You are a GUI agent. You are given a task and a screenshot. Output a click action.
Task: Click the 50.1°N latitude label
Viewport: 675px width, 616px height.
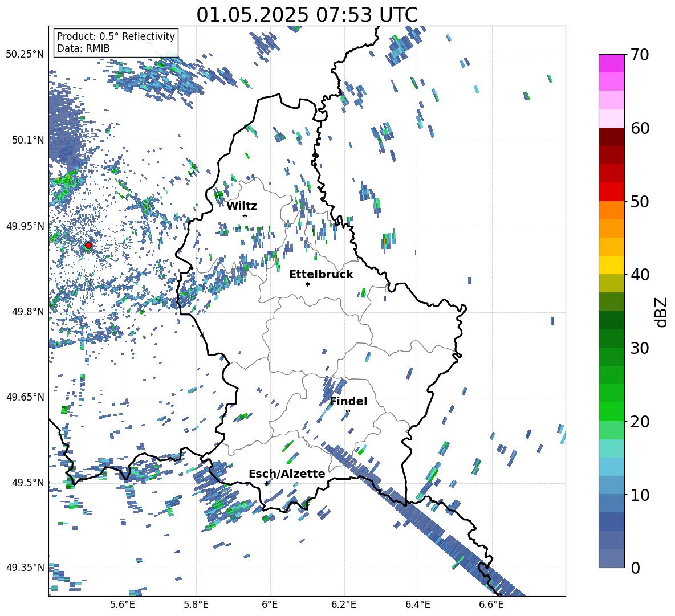tap(28, 140)
